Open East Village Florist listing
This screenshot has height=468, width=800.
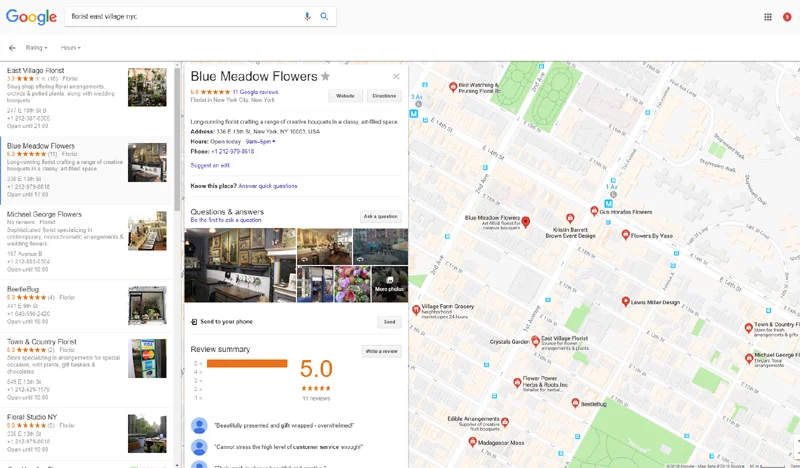[x=87, y=98]
